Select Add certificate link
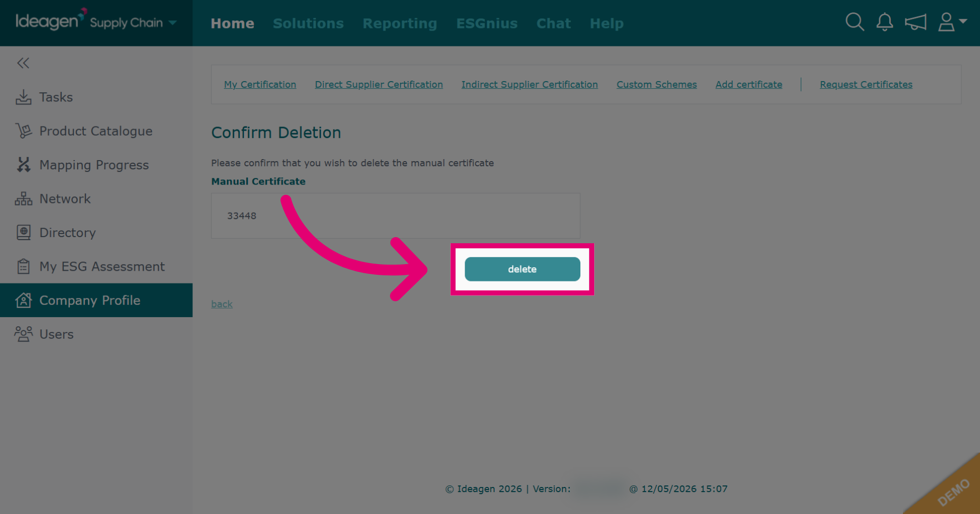Image resolution: width=980 pixels, height=514 pixels. [x=749, y=85]
